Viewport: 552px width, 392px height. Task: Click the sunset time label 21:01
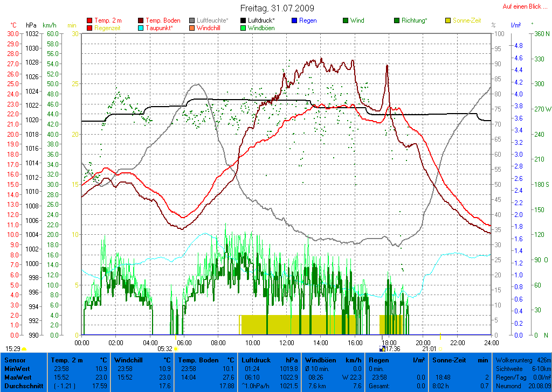coord(429,349)
